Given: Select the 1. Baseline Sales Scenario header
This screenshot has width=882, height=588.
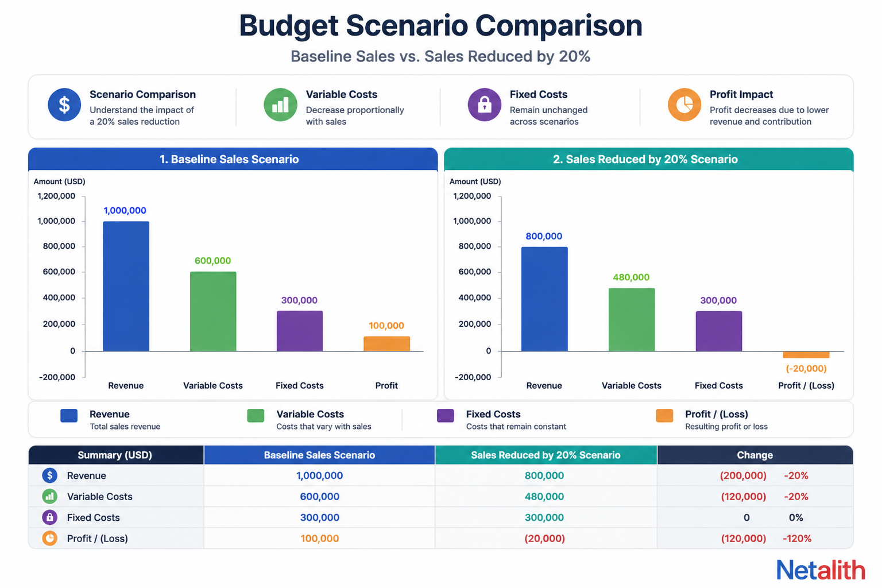Looking at the screenshot, I should [233, 159].
